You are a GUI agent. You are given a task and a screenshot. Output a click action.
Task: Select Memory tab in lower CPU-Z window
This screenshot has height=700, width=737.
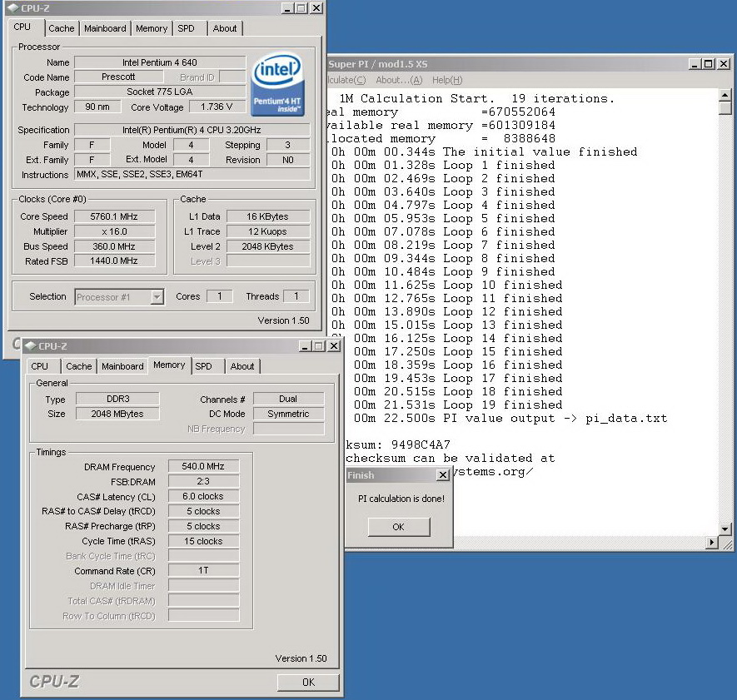point(169,365)
